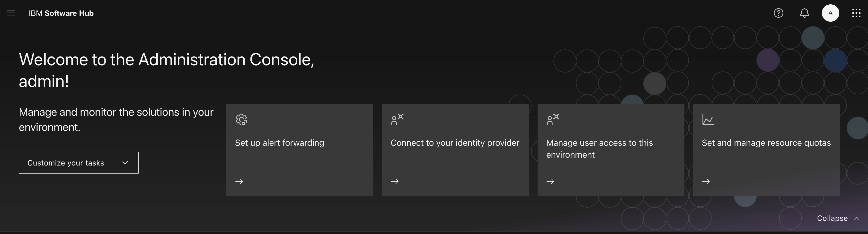Click the gear icon on alert forwarding card
Image resolution: width=868 pixels, height=234 pixels.
(x=241, y=119)
